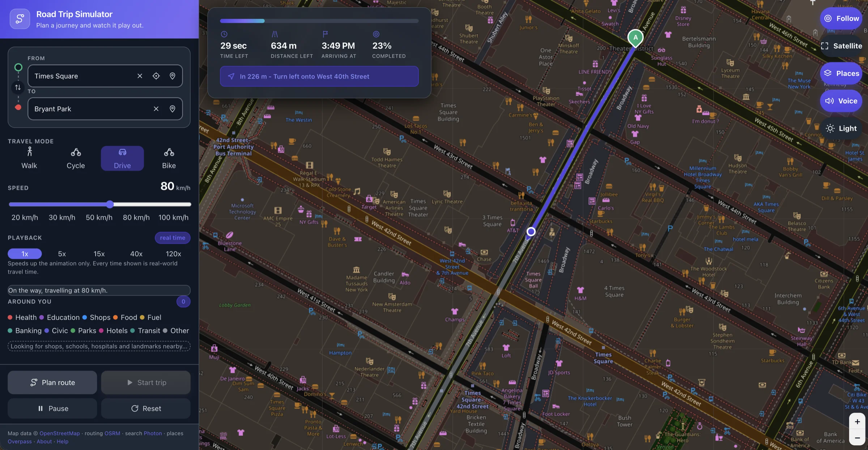The width and height of the screenshot is (868, 450).
Task: Set speed to 30 km/h label
Action: pos(62,218)
